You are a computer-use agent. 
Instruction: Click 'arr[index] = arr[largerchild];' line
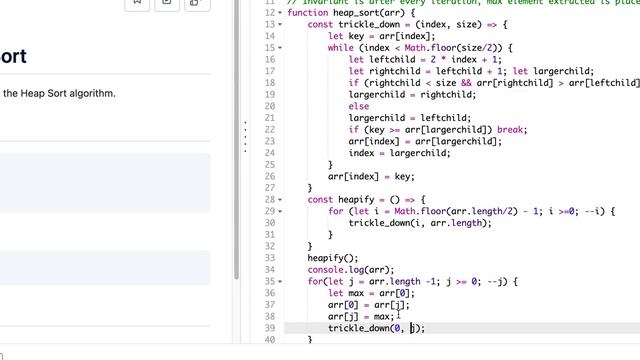point(425,142)
